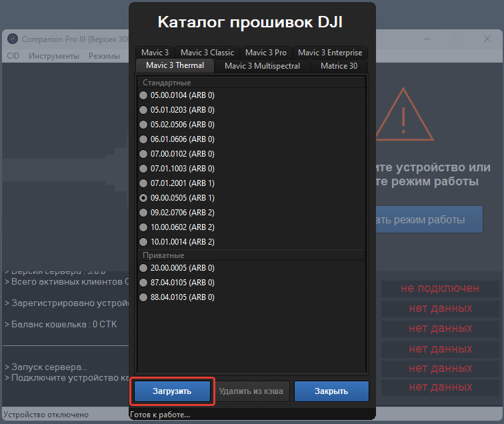Open the Режимы menu

[104, 56]
